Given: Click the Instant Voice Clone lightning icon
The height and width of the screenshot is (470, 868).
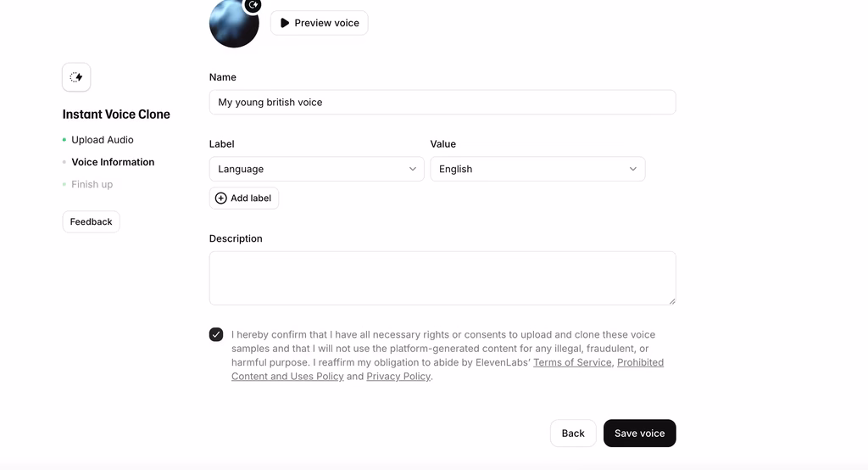Looking at the screenshot, I should tap(76, 77).
